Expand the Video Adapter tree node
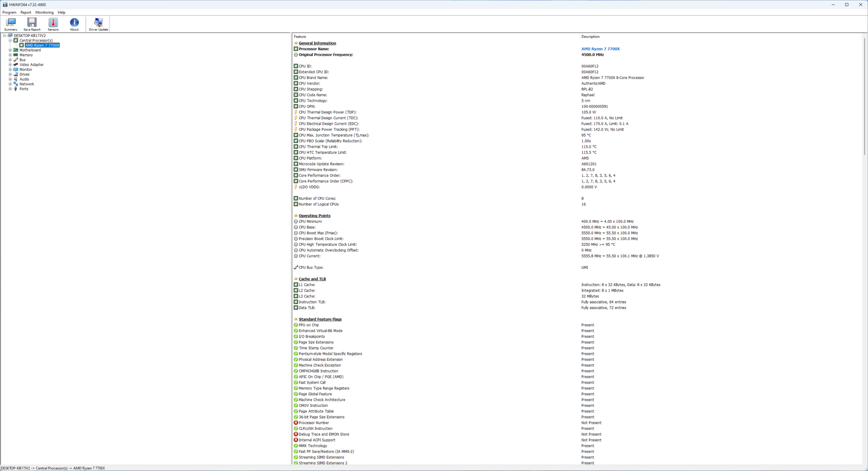Image resolution: width=868 pixels, height=471 pixels. pos(10,65)
